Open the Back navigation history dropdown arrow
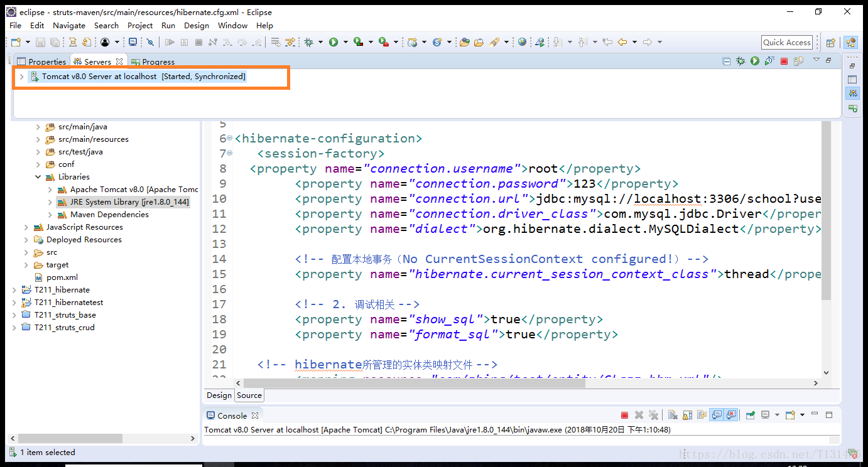This screenshot has width=868, height=467. point(634,42)
